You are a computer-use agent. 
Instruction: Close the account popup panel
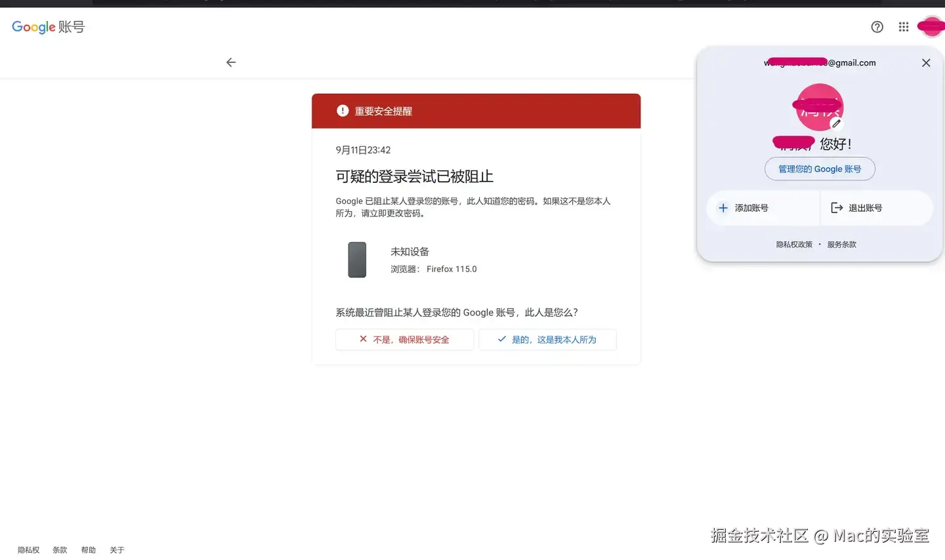coord(926,63)
